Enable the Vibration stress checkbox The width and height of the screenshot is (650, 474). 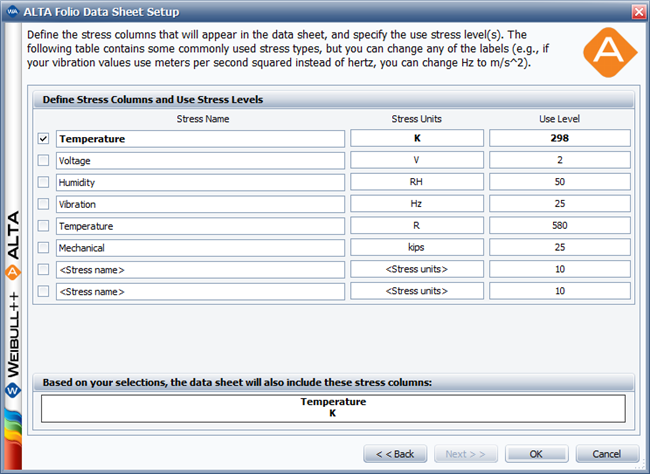(43, 204)
